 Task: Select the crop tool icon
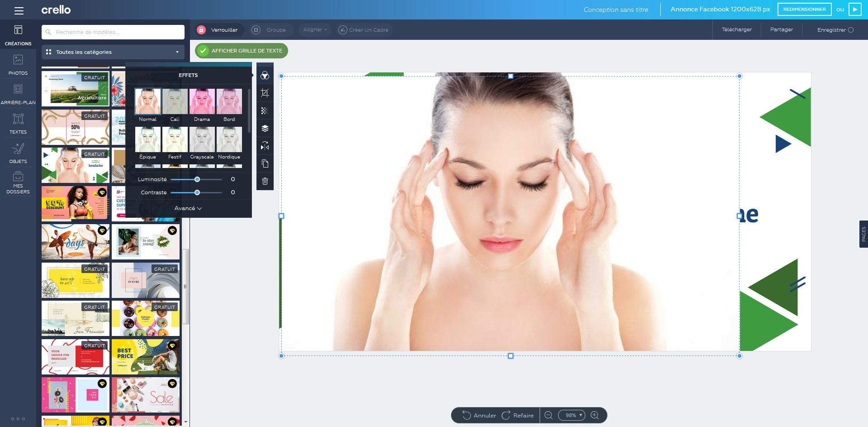click(265, 93)
